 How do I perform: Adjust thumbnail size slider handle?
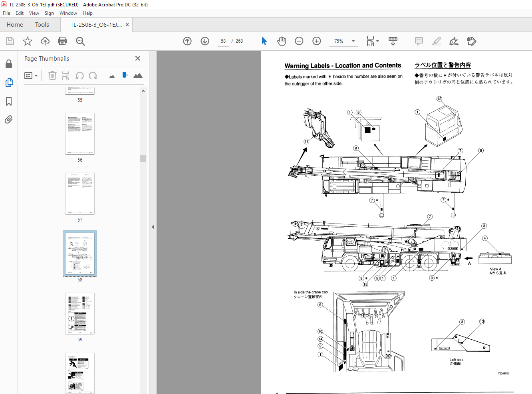click(x=125, y=75)
